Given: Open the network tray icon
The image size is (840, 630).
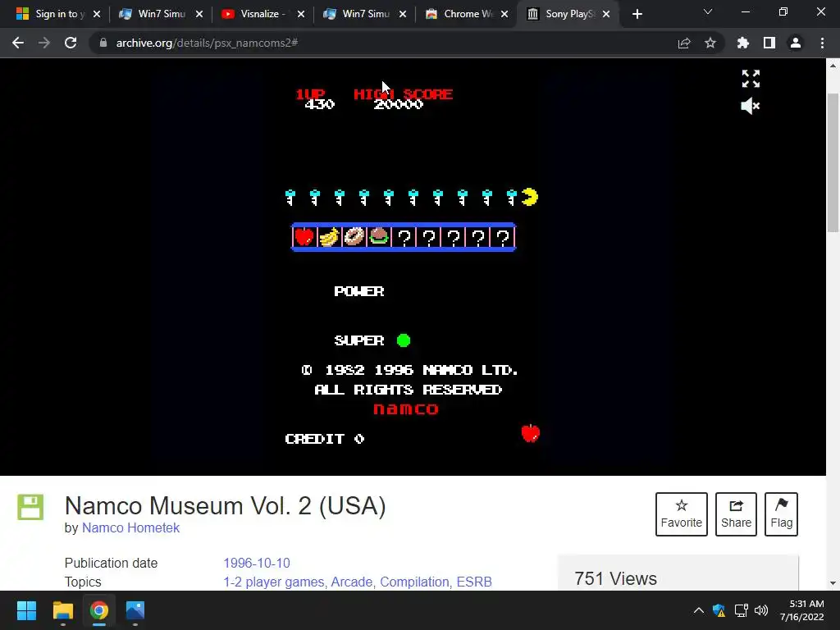Looking at the screenshot, I should point(741,610).
